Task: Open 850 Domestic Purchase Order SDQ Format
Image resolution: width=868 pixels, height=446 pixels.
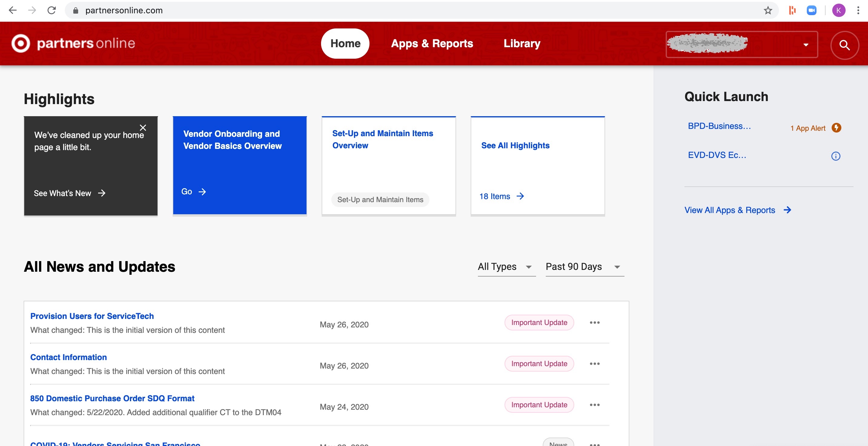Action: click(x=112, y=398)
